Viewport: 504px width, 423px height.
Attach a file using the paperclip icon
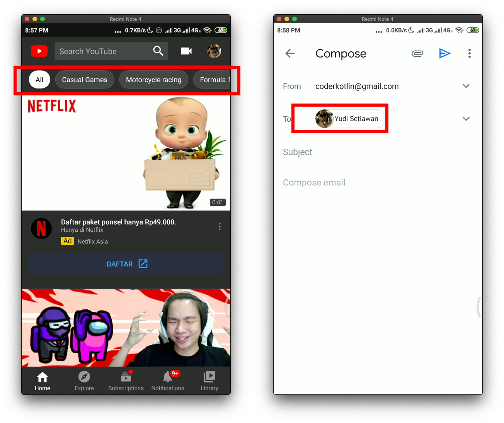417,53
